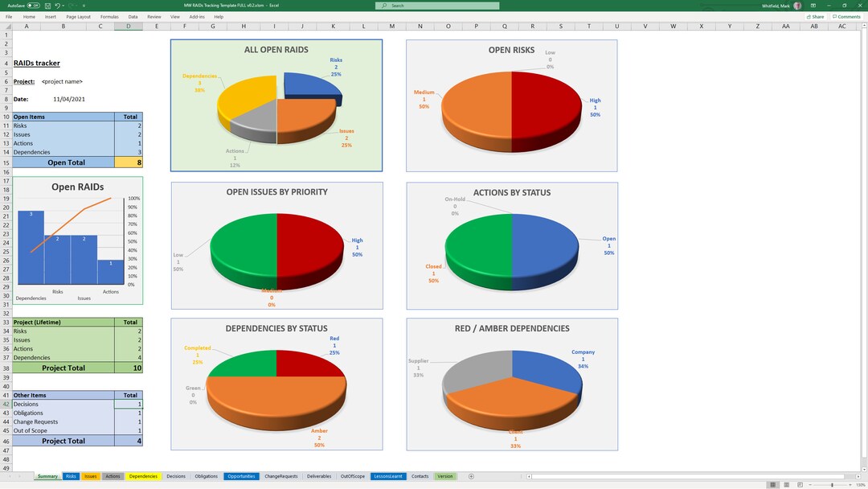The image size is (868, 489).
Task: Open Comments from the title bar
Action: pos(845,16)
